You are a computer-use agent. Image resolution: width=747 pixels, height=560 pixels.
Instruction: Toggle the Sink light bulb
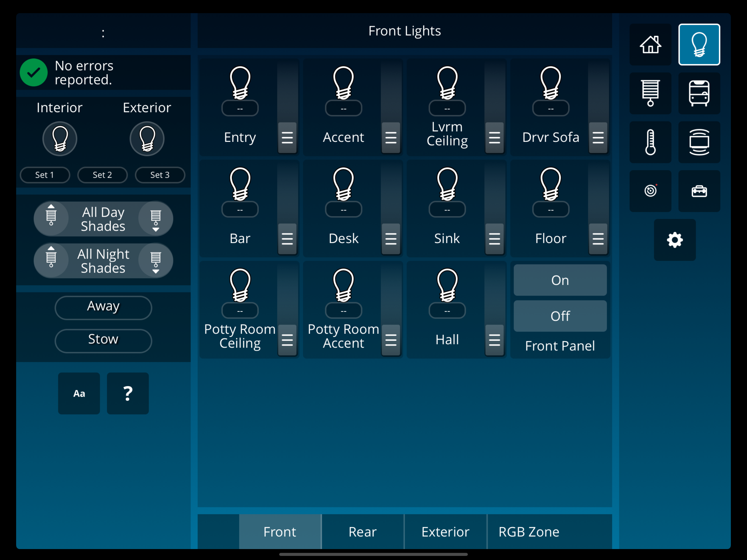pos(447,184)
